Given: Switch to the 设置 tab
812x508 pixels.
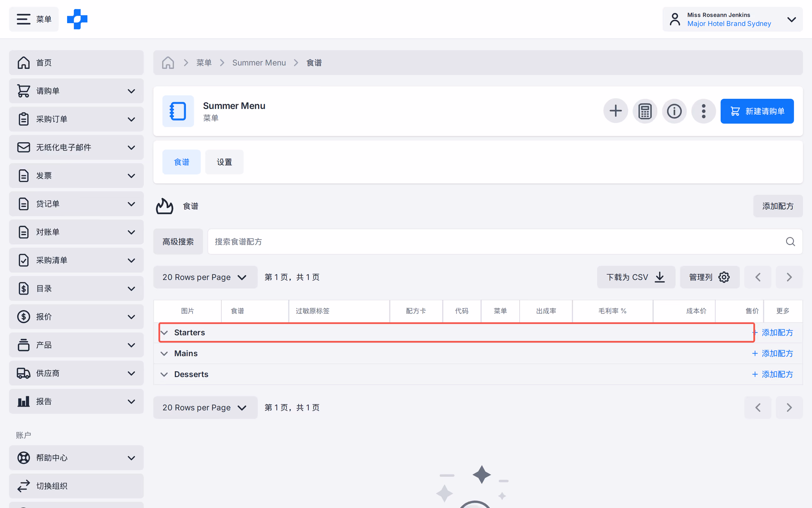Looking at the screenshot, I should [224, 162].
